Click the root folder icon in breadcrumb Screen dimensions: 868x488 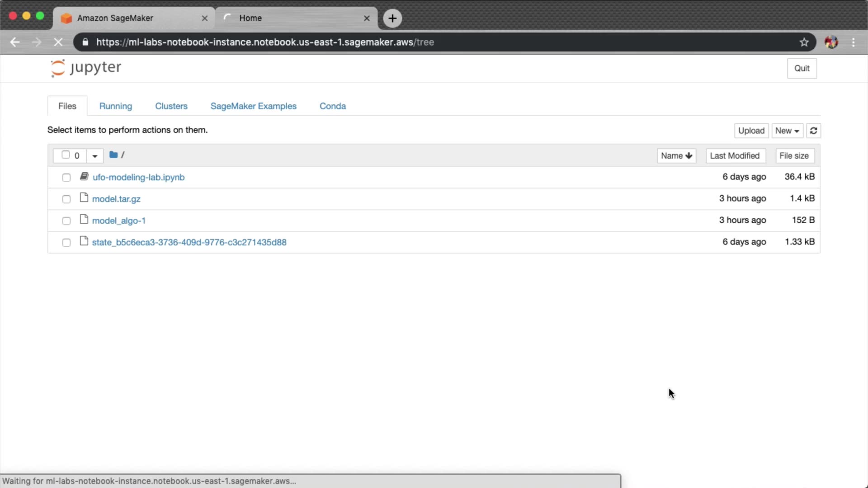[x=113, y=155]
